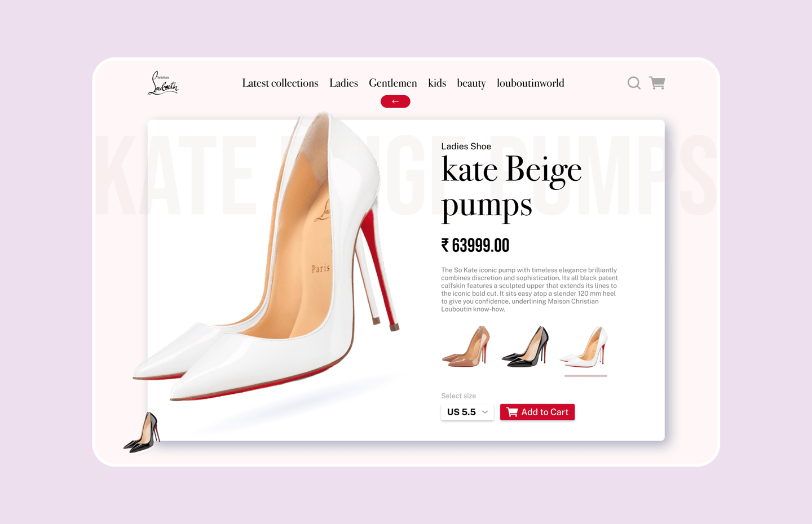Choose the black pump thumbnail
The image size is (812, 524).
pos(526,347)
